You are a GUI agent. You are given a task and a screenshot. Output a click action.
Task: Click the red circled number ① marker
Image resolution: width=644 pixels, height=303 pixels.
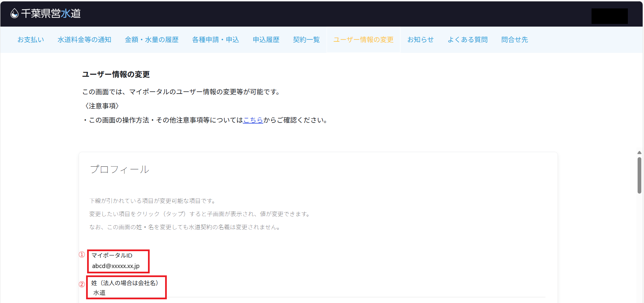pyautogui.click(x=82, y=255)
